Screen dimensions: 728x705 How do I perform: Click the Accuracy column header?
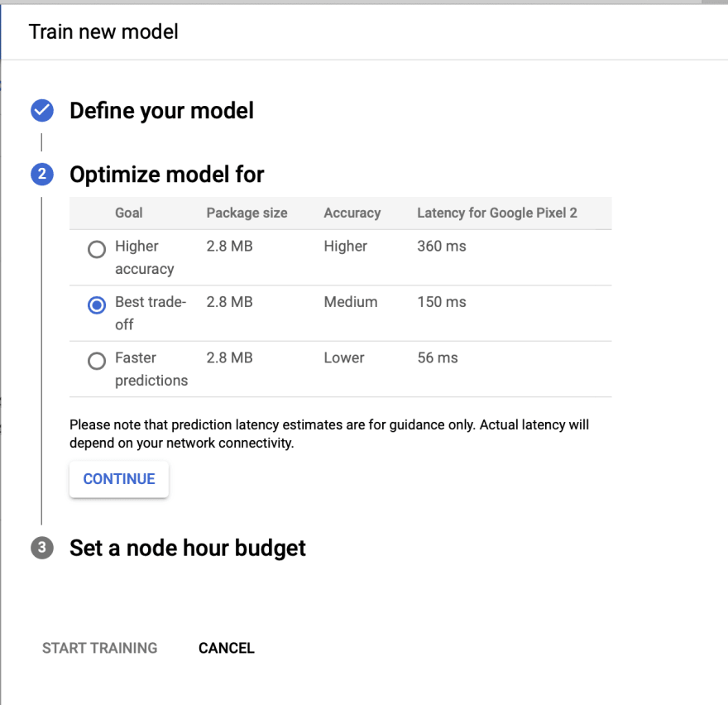[x=352, y=213]
